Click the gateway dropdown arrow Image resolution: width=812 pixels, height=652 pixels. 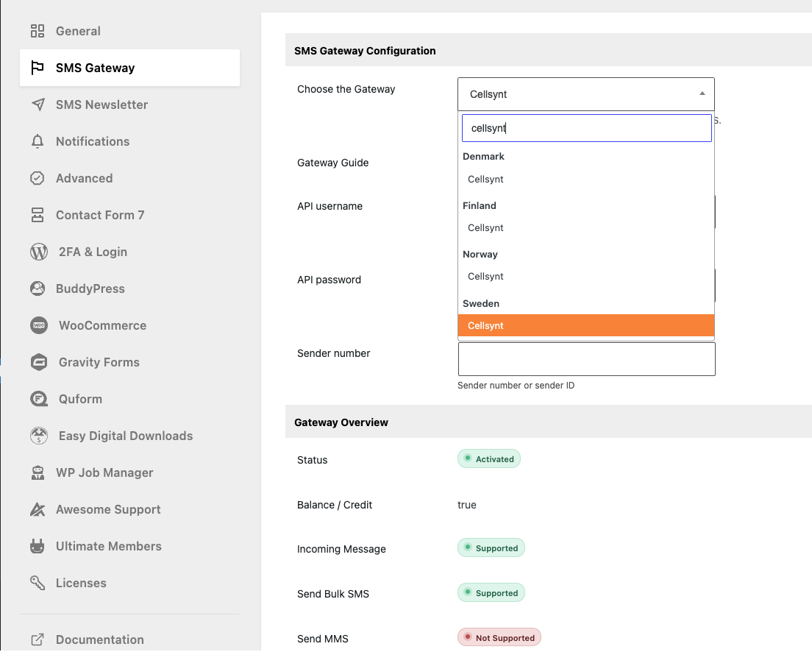click(702, 93)
